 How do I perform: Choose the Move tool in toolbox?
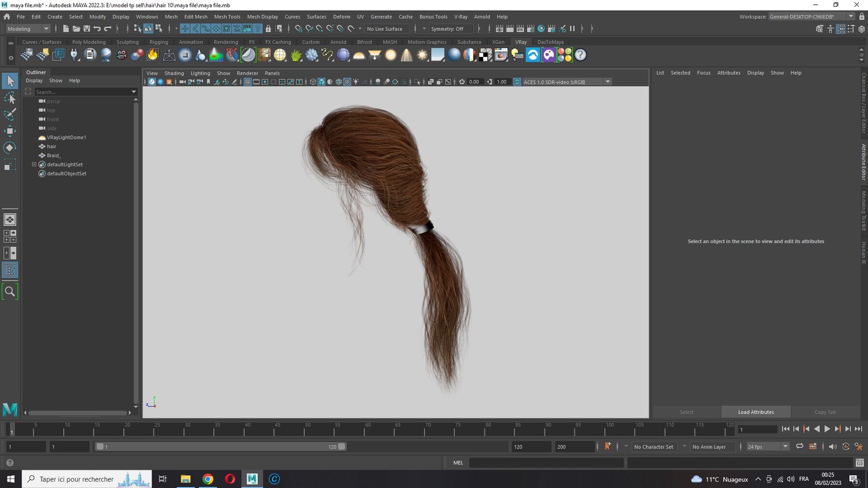[x=10, y=131]
